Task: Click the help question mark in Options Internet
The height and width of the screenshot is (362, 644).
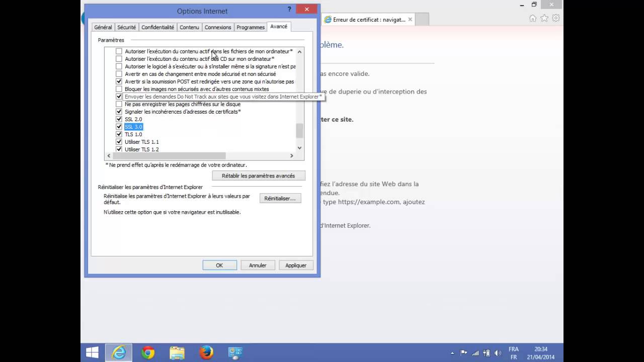Action: 289,10
